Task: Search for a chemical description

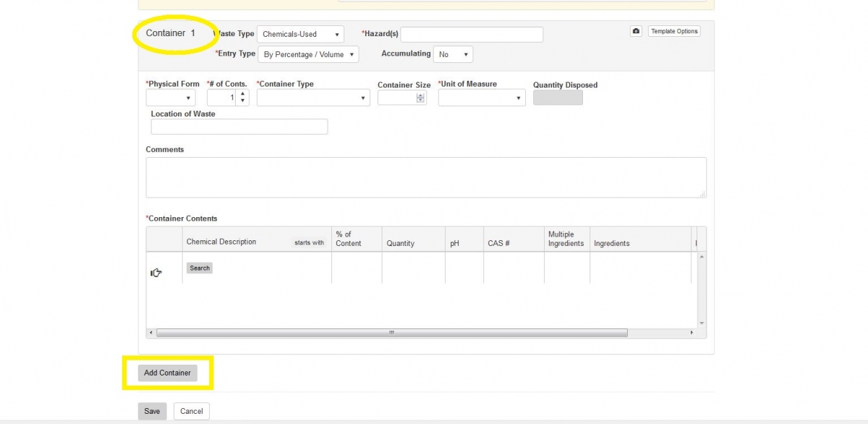Action: click(x=199, y=267)
